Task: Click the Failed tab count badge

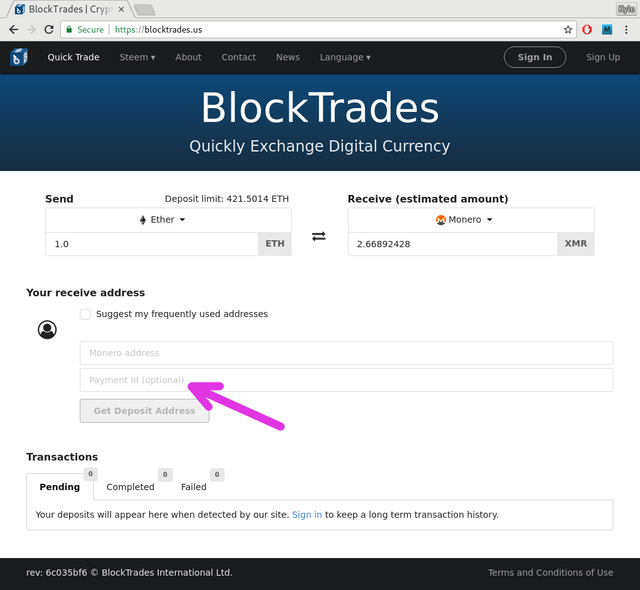Action: [x=217, y=475]
